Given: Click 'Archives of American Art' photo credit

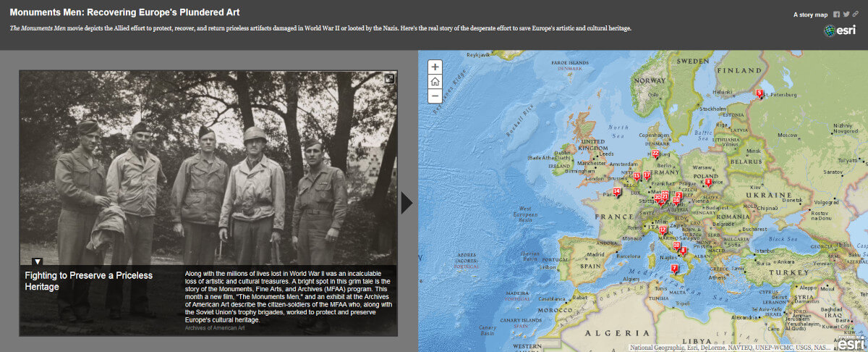Looking at the screenshot, I should pyautogui.click(x=215, y=328).
